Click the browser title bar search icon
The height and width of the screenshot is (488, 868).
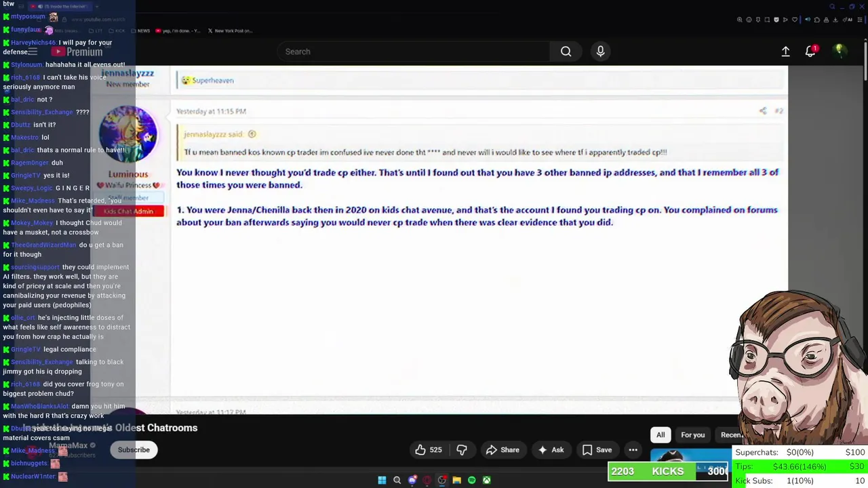832,6
